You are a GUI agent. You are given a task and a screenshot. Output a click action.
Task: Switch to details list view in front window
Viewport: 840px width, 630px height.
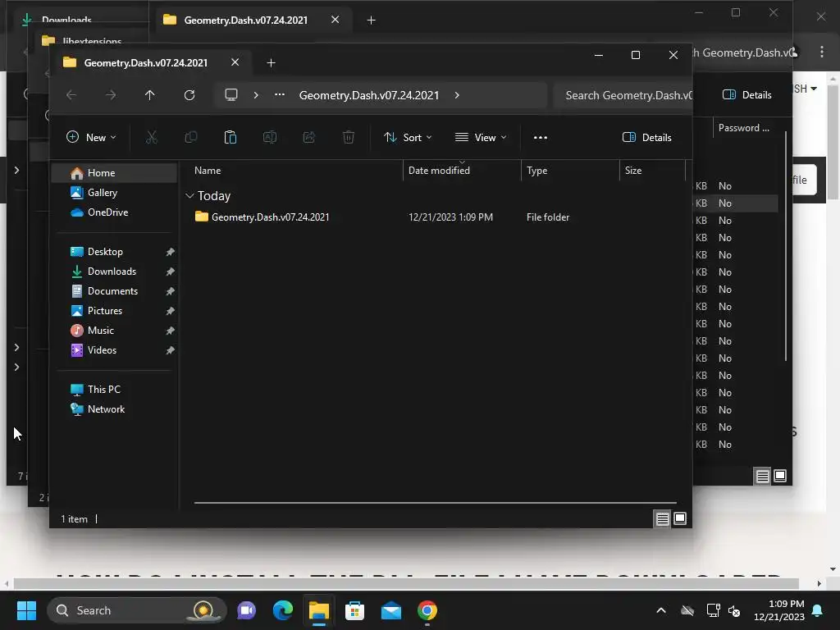(663, 518)
